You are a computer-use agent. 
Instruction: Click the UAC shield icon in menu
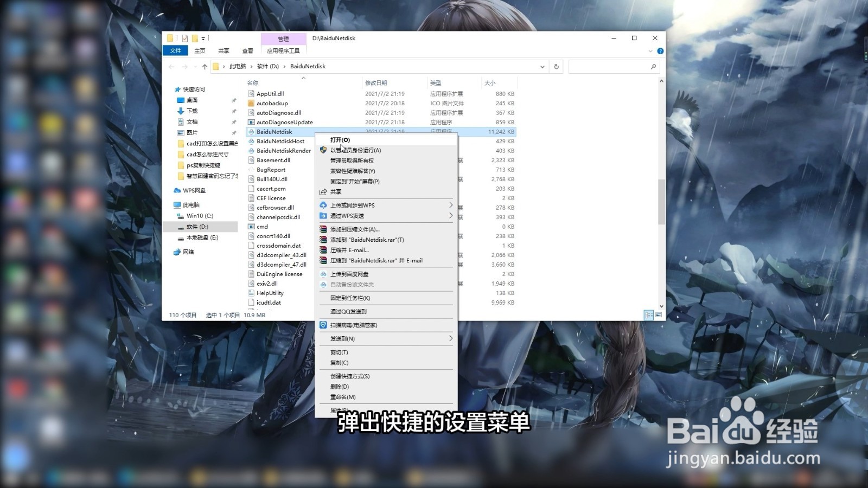323,150
